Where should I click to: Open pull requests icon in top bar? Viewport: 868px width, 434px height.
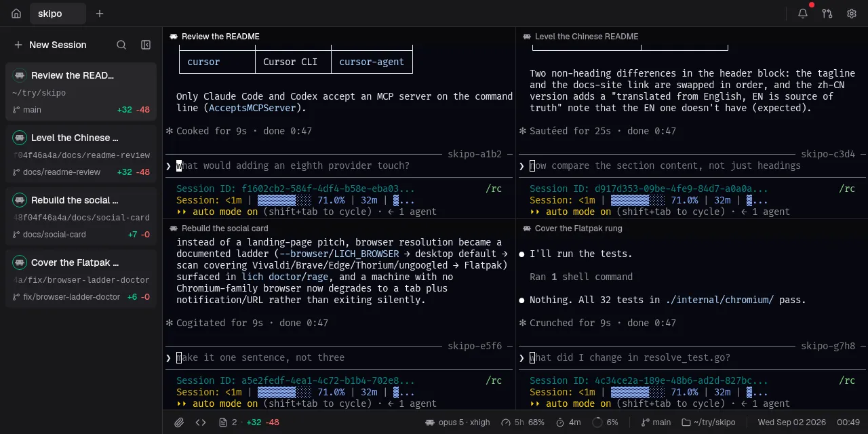click(x=827, y=14)
